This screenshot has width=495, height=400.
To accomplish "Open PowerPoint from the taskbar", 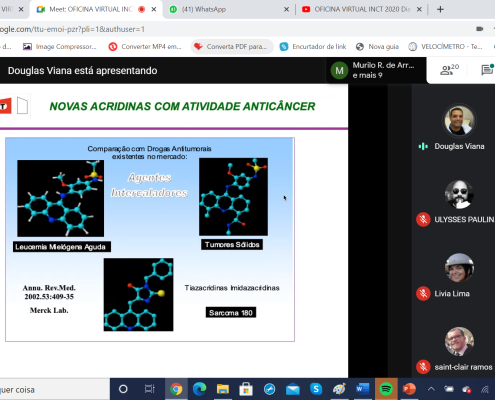I will coord(409,389).
